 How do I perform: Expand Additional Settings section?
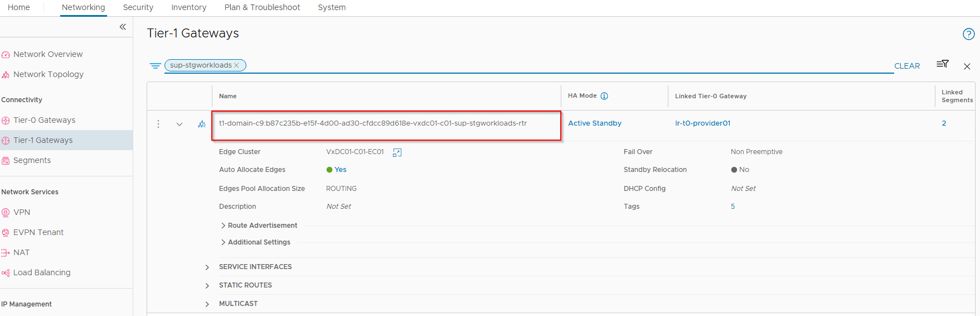coord(224,242)
